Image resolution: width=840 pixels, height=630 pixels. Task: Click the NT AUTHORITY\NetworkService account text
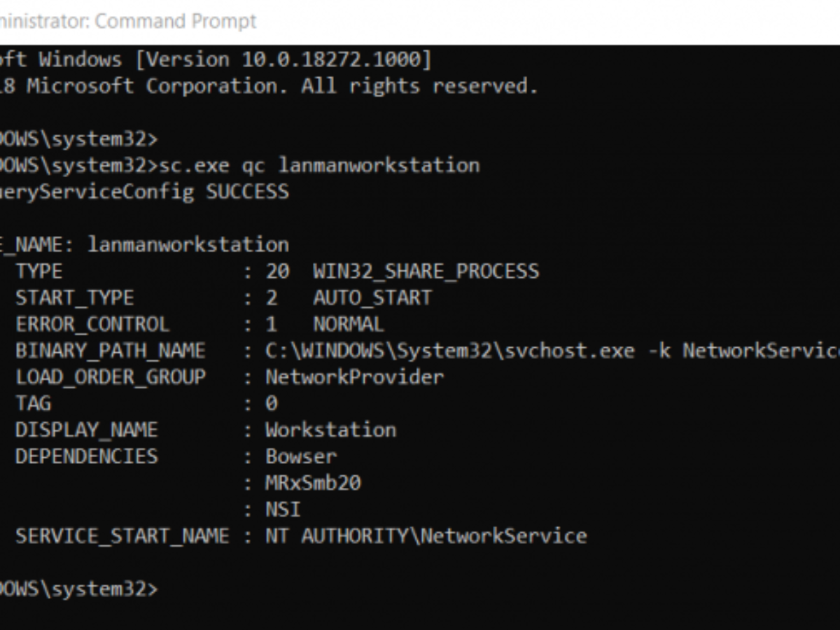pos(426,536)
